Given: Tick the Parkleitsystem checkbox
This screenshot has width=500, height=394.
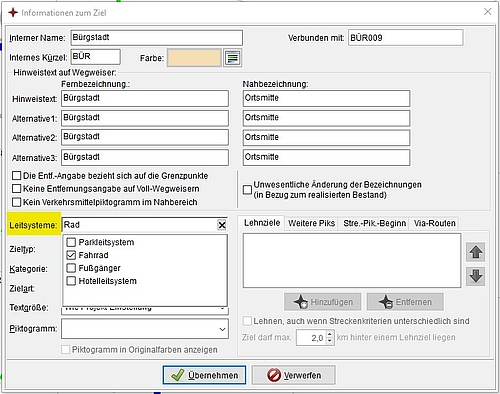Looking at the screenshot, I should point(71,242).
